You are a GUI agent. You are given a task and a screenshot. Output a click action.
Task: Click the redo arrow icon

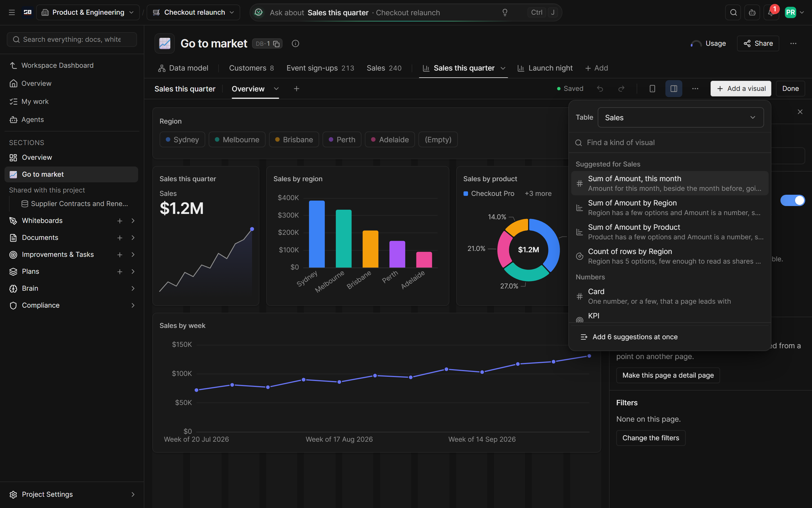click(621, 89)
